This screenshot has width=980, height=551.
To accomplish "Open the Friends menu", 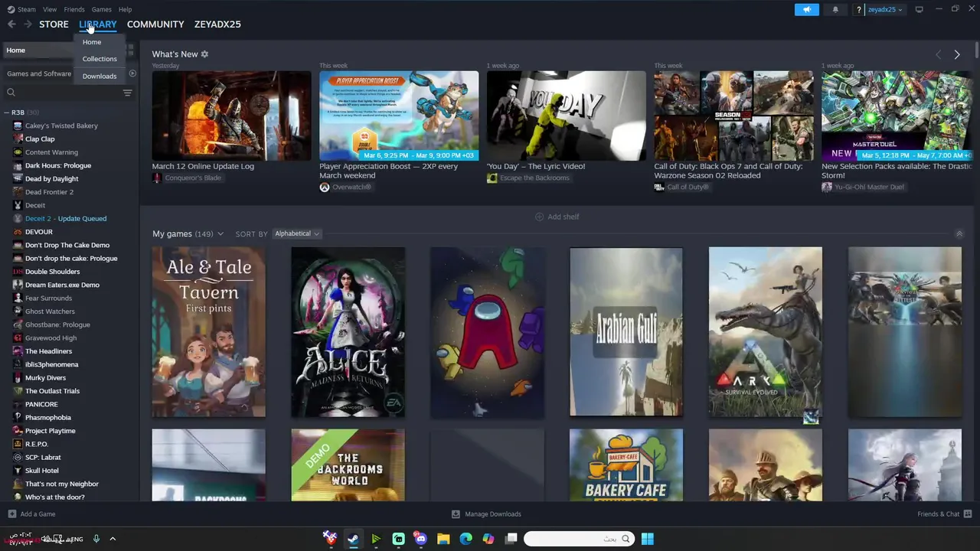I will click(74, 9).
